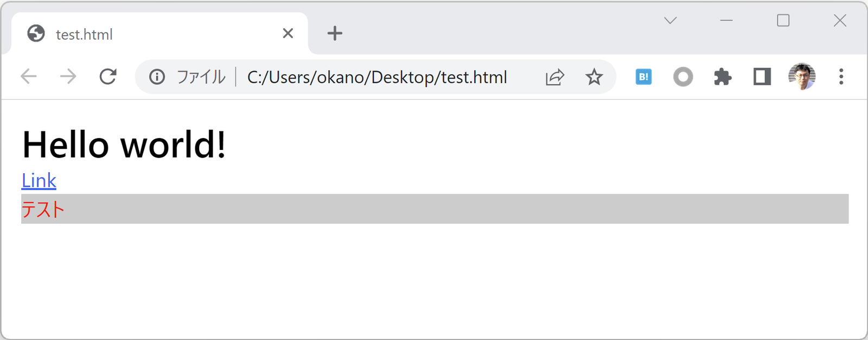Close the test.html tab
868x340 pixels.
[x=288, y=33]
